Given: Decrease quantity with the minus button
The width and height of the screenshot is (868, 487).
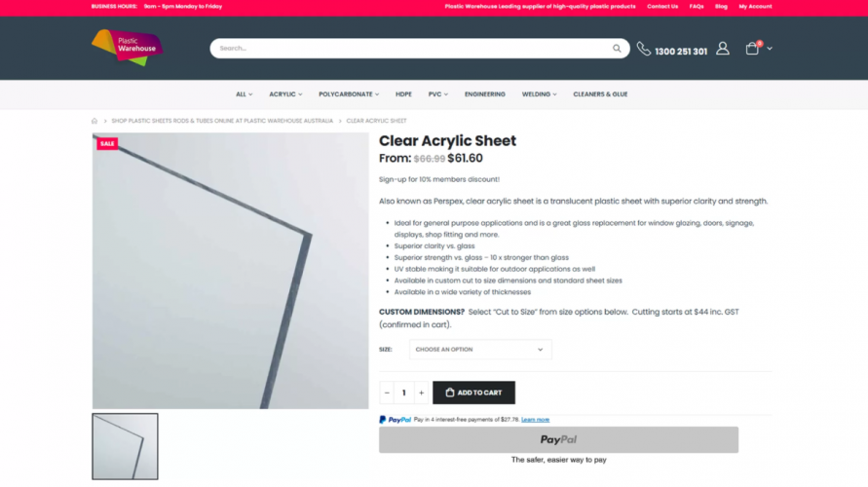Looking at the screenshot, I should [387, 393].
